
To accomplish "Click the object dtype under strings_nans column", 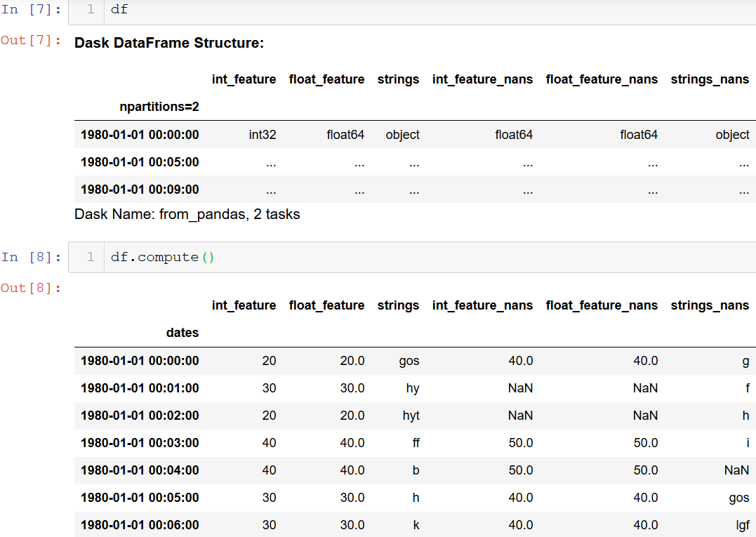I will 732,135.
